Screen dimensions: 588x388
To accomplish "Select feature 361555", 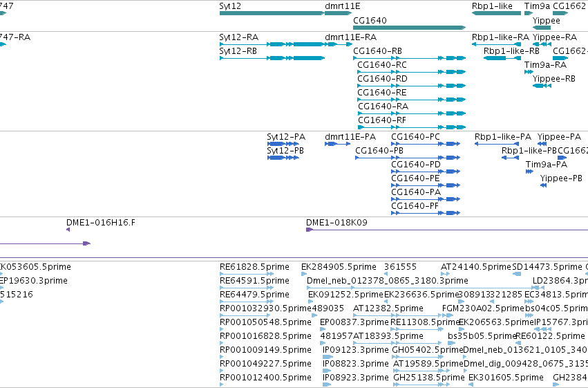I will pos(386,275).
